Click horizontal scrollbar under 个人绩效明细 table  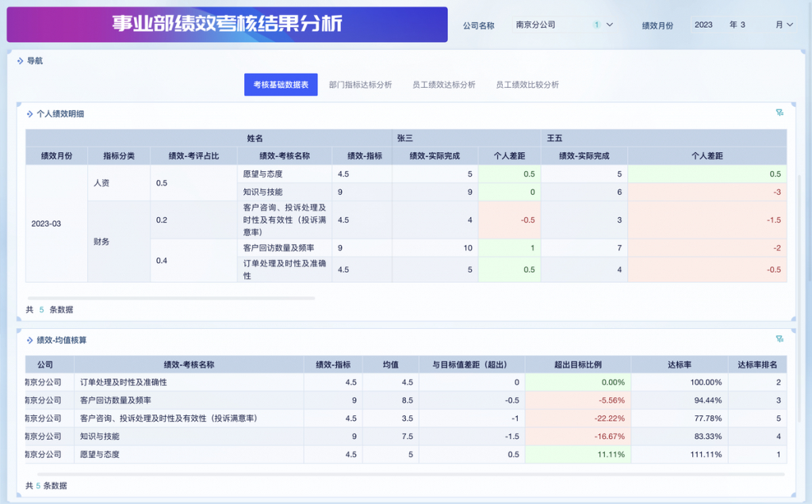[x=170, y=298]
